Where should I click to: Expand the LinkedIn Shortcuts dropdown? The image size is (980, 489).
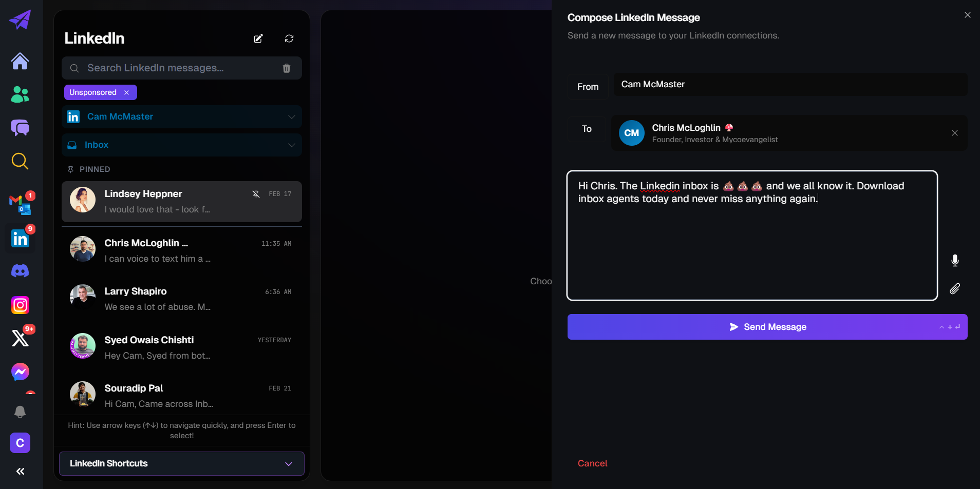pos(182,463)
